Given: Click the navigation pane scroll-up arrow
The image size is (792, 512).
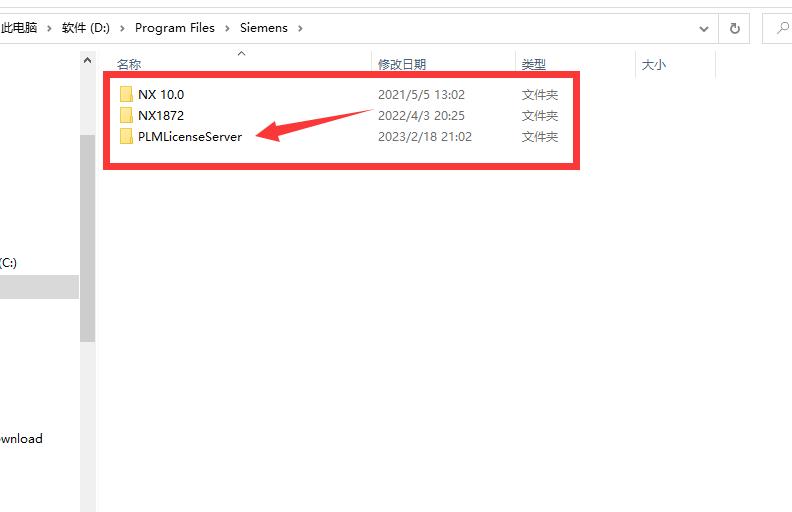Looking at the screenshot, I should point(87,61).
